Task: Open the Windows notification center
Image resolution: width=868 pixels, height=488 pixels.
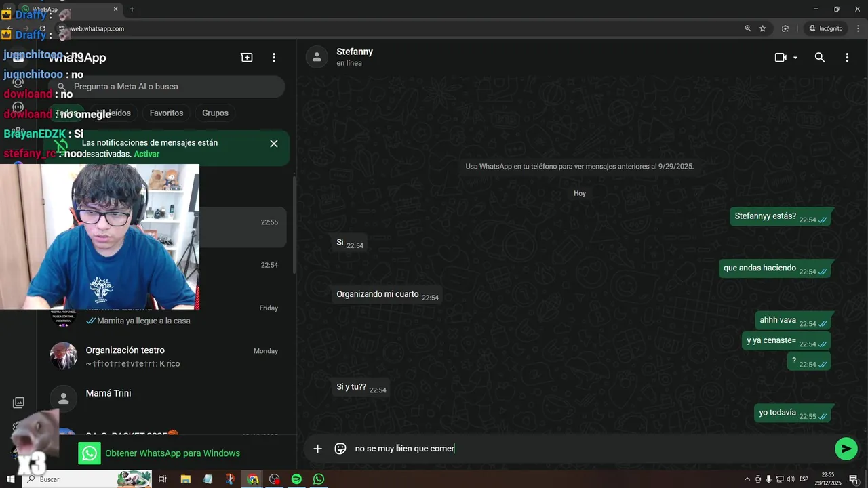Action: pos(854,479)
